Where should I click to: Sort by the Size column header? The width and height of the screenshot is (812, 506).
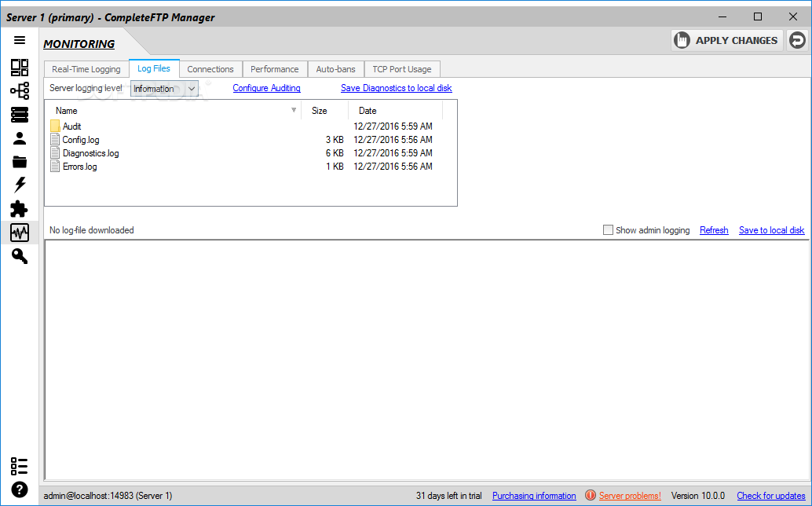[x=324, y=110]
